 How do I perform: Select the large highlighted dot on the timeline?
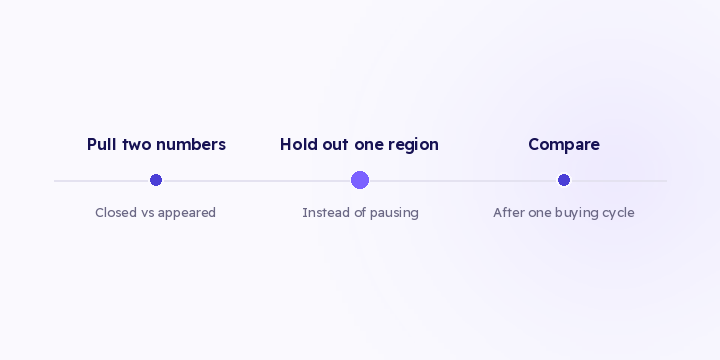[x=360, y=180]
